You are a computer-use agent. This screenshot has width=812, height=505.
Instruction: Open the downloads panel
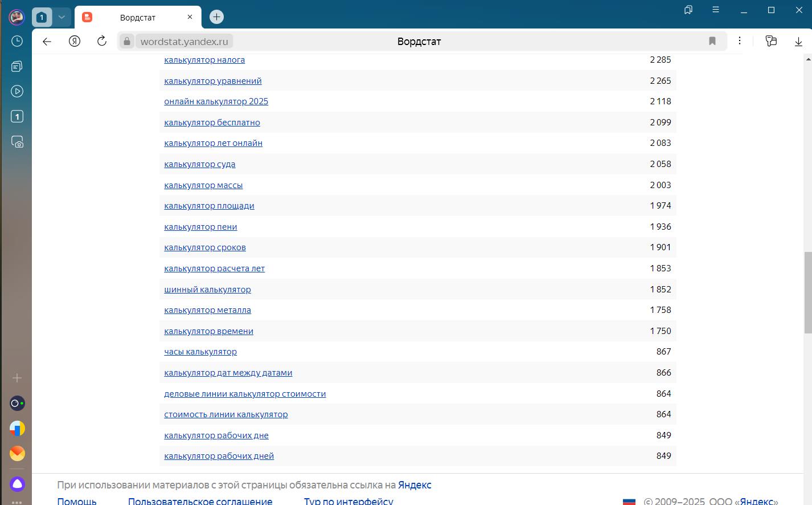click(x=798, y=42)
